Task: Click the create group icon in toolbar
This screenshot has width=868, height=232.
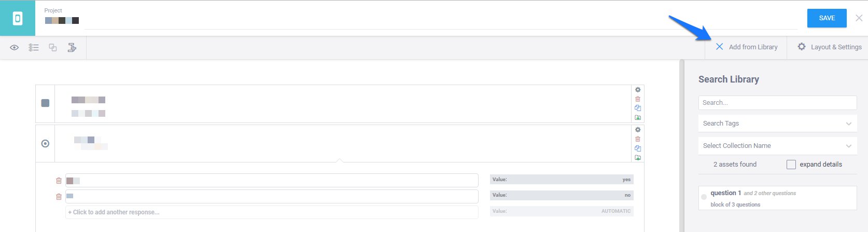Action: click(53, 48)
